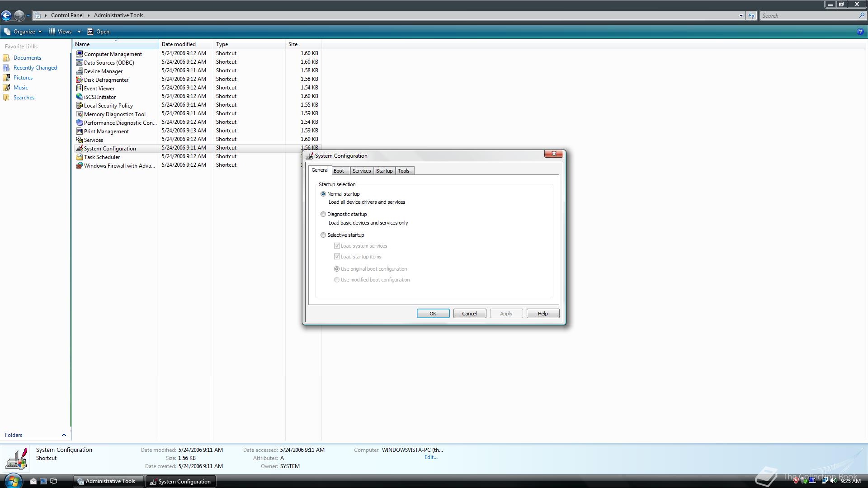Select the Disk Defragmenter icon

(80, 80)
